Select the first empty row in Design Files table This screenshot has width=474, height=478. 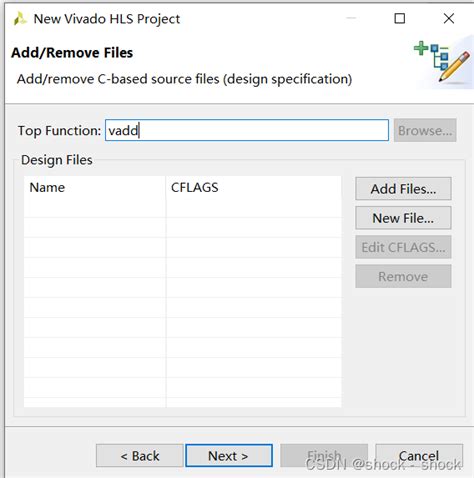183,208
